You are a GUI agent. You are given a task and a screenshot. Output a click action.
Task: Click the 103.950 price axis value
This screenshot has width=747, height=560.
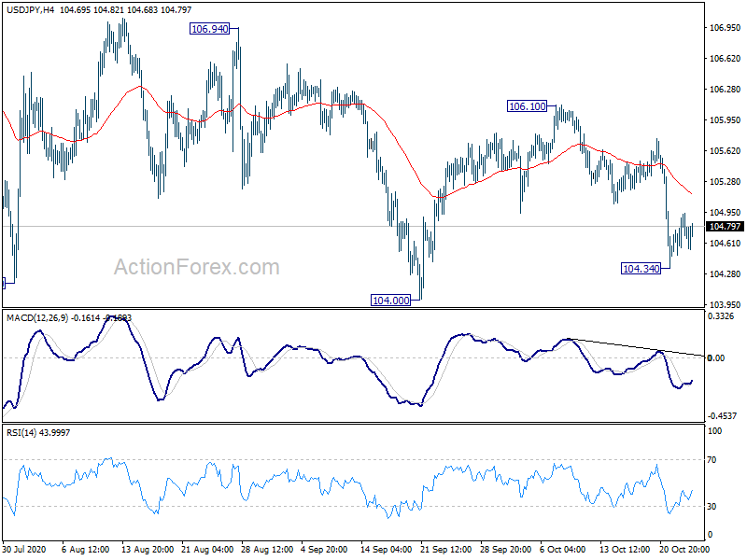point(726,305)
